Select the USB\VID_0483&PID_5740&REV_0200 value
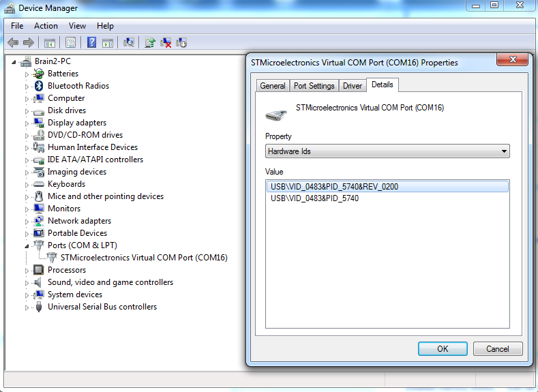 tap(387, 187)
